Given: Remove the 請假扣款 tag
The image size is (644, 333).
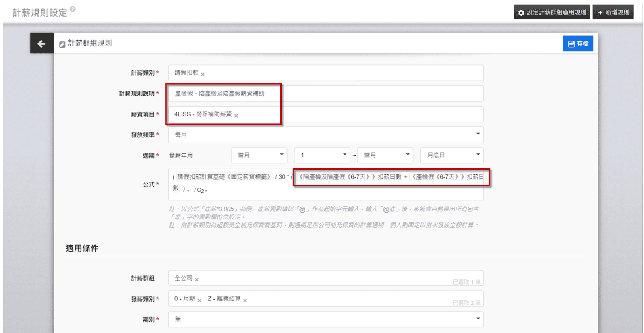Looking at the screenshot, I should coord(203,74).
